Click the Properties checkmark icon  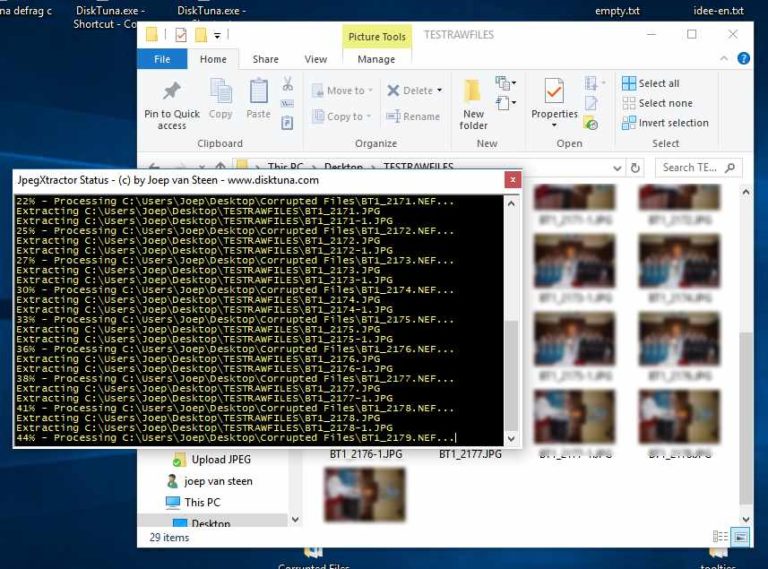click(x=554, y=91)
